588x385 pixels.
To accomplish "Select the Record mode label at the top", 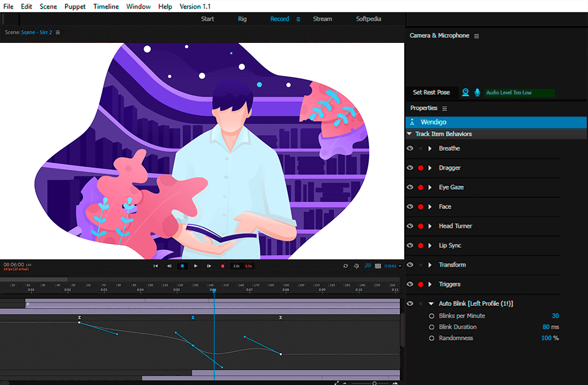I will click(x=279, y=18).
